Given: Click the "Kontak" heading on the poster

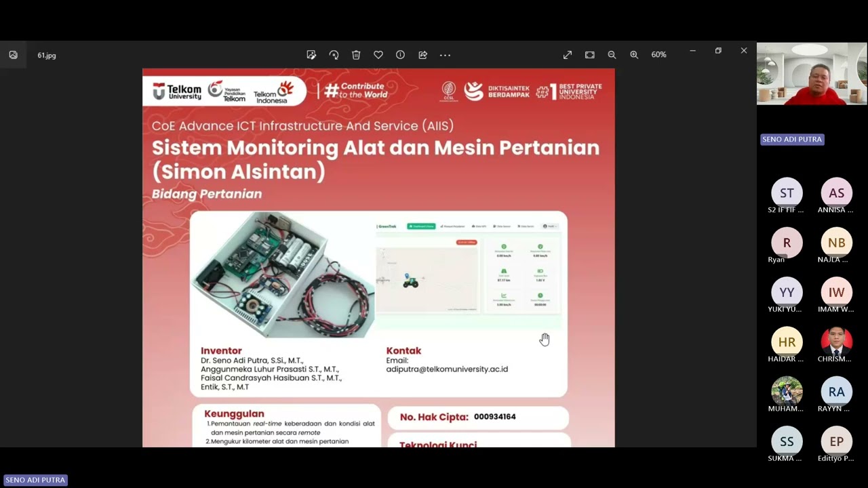Looking at the screenshot, I should click(403, 351).
